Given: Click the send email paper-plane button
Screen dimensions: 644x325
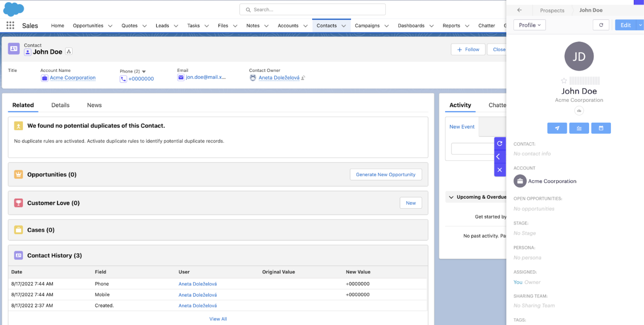Looking at the screenshot, I should click(557, 128).
